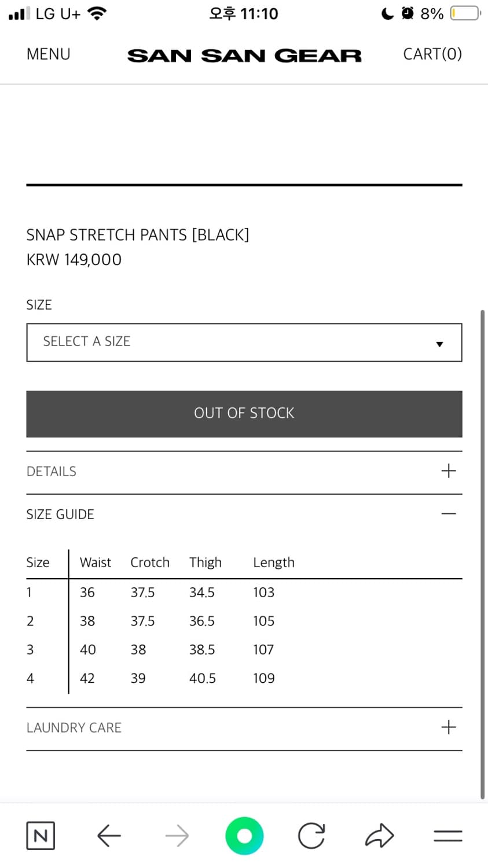The image size is (488, 868).
Task: Expand LAUNDRY CARE plus icon
Action: (449, 727)
